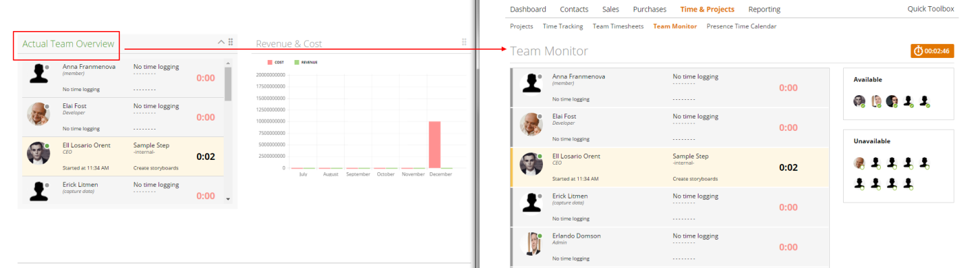Image resolution: width=980 pixels, height=268 pixels.
Task: Open Ell Losario Orent photo in Team Monitor
Action: pyautogui.click(x=531, y=163)
